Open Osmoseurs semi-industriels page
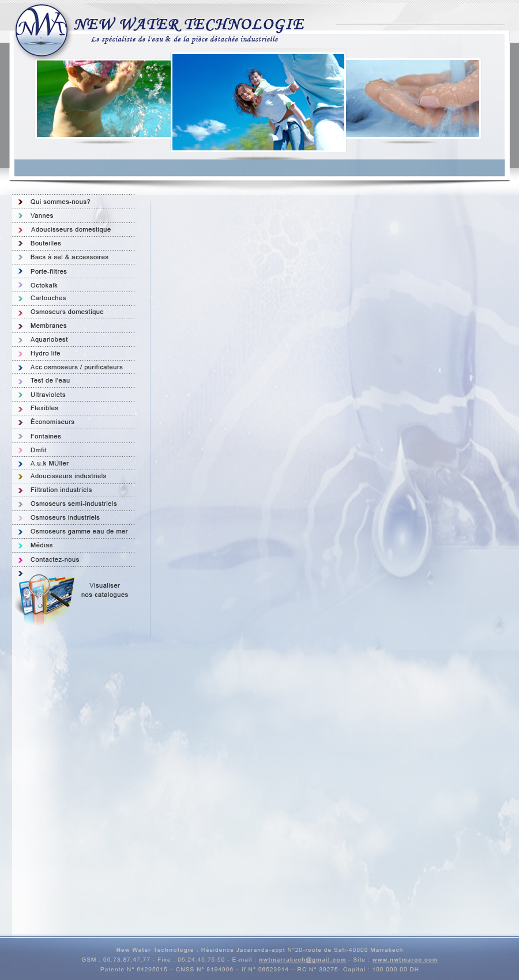The width and height of the screenshot is (519, 980). pos(74,504)
